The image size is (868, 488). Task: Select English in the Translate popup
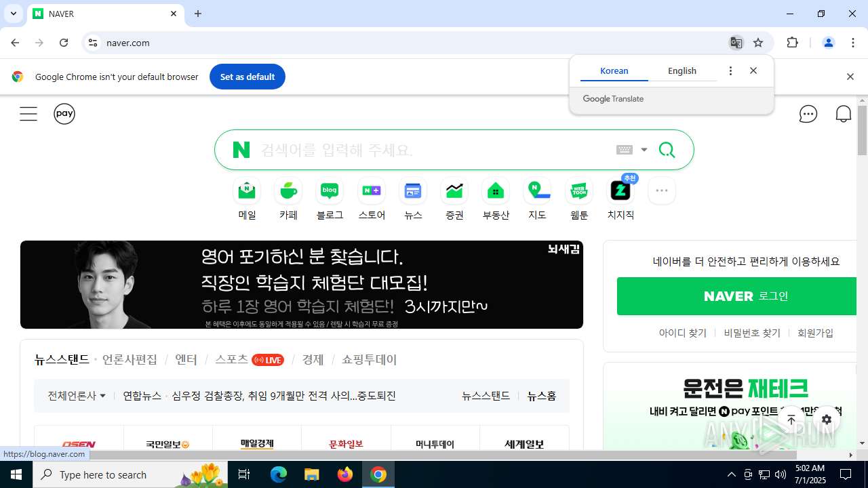coord(682,71)
